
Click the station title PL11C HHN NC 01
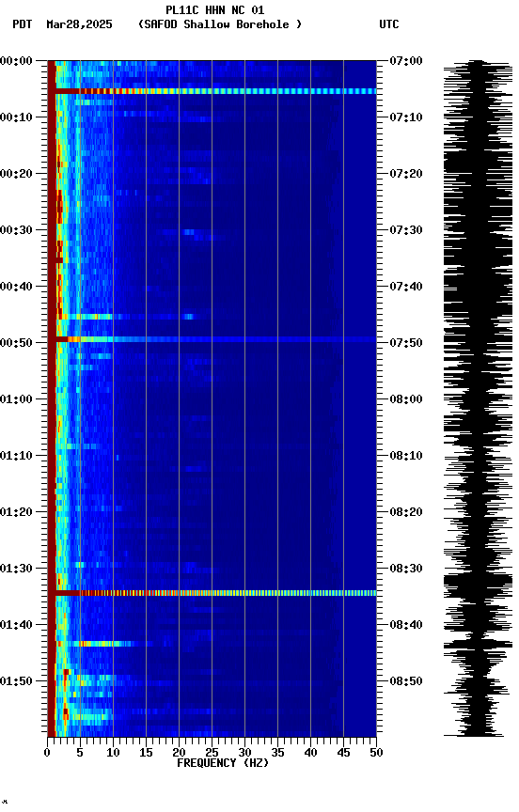coord(215,9)
